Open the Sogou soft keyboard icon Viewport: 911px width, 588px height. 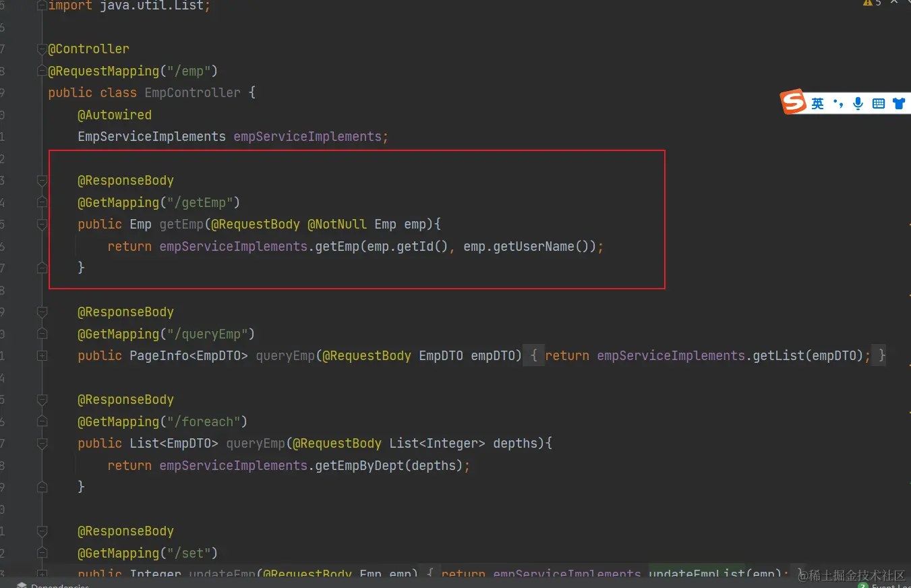coord(878,103)
